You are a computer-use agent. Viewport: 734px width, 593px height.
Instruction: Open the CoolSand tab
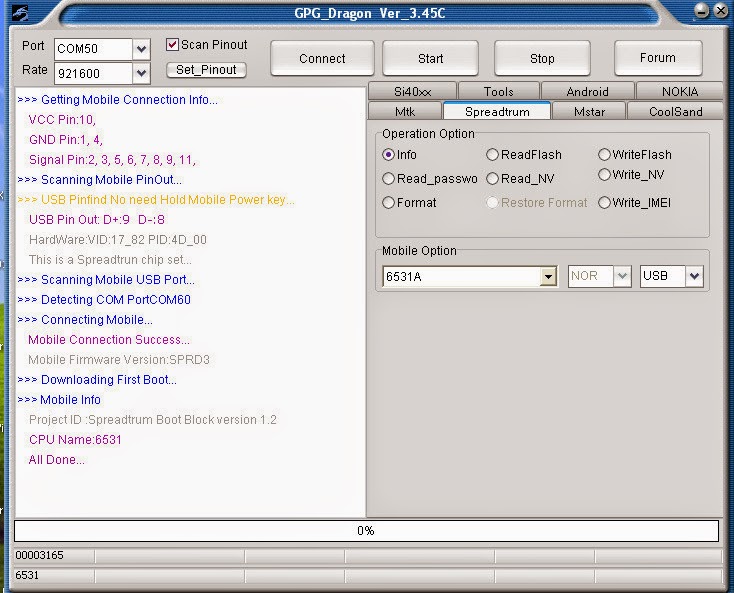pyautogui.click(x=675, y=112)
